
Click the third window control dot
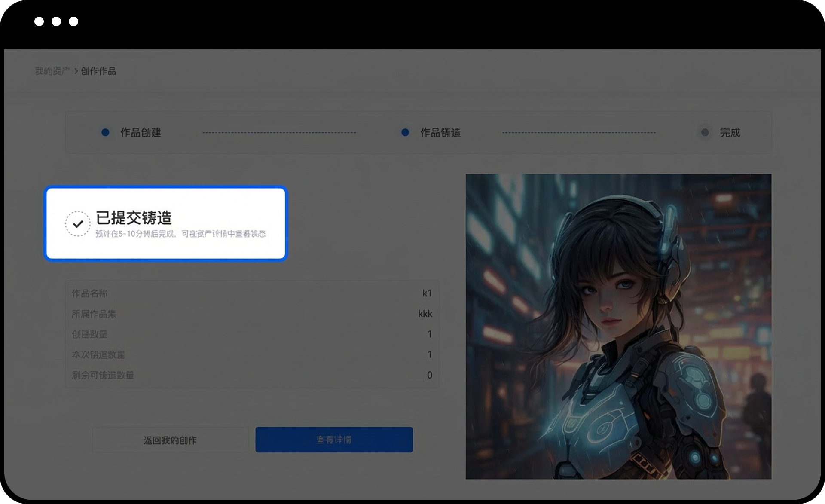click(x=73, y=21)
